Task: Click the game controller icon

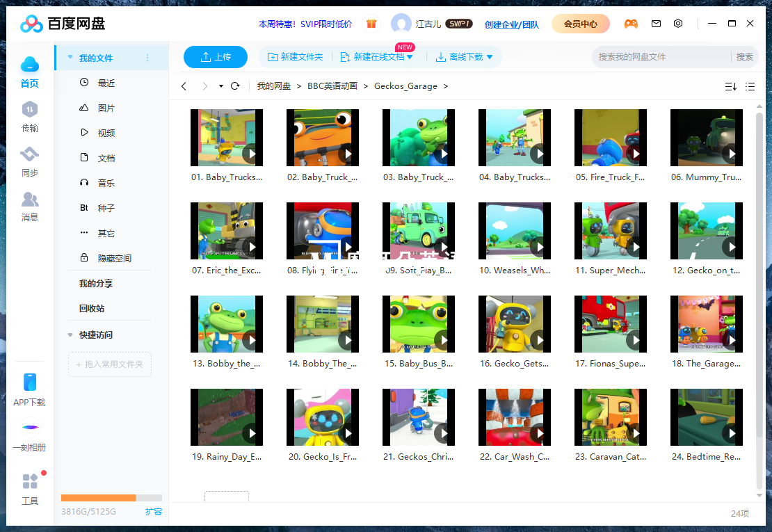Action: (631, 24)
